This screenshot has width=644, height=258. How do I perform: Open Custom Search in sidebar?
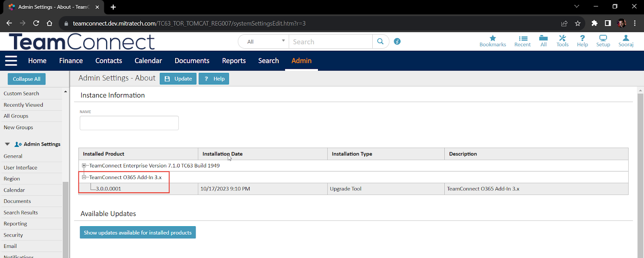coord(21,93)
